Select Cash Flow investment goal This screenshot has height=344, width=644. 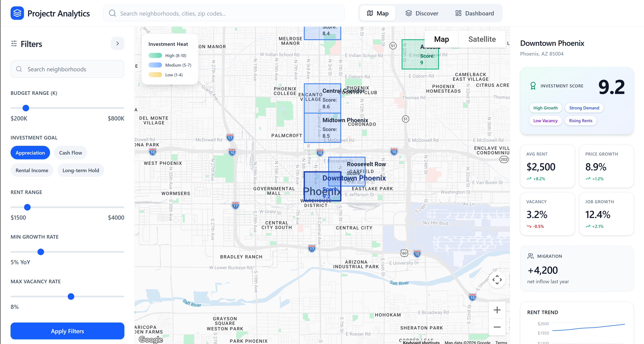[70, 153]
